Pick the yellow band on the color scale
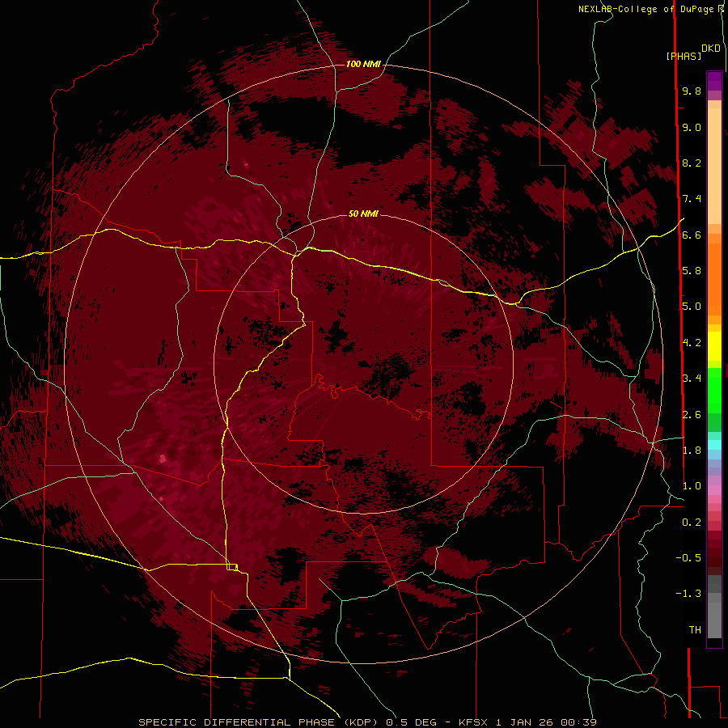The width and height of the screenshot is (728, 728). (714, 346)
